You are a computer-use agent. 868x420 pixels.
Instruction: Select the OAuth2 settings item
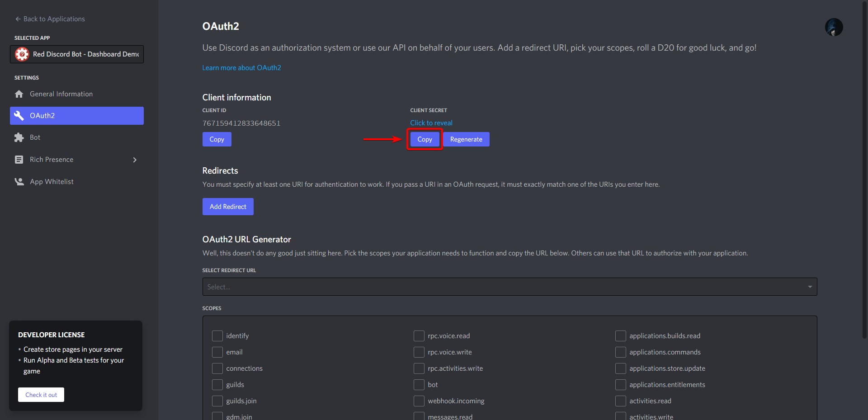(77, 116)
